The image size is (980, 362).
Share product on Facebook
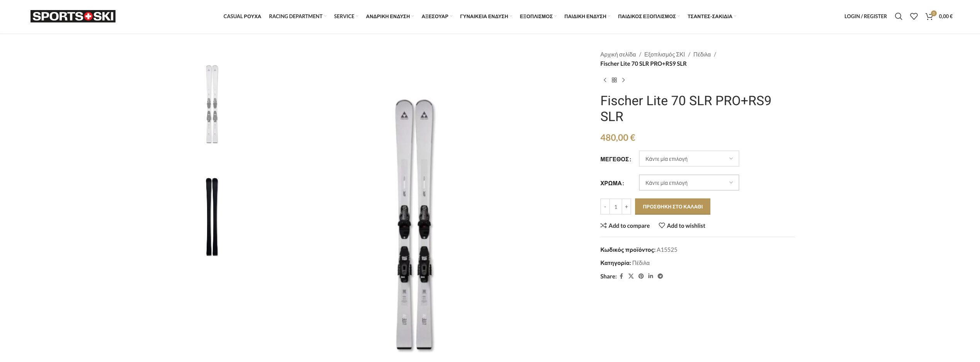tap(622, 276)
